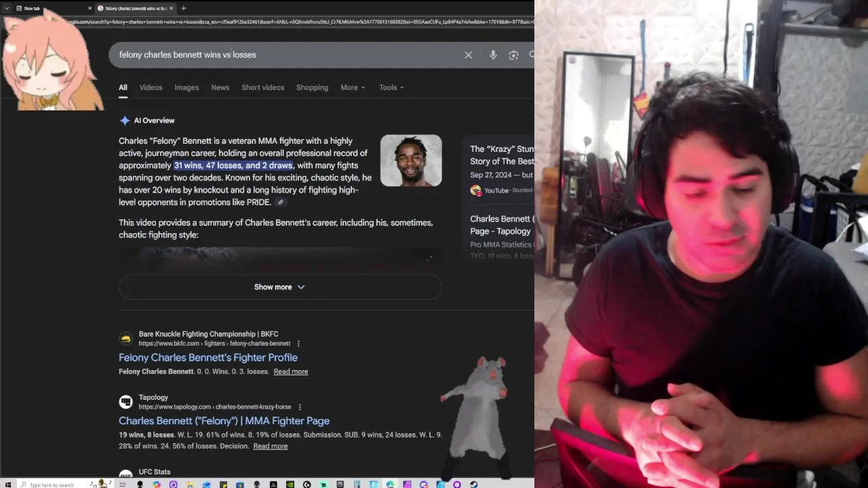Click into the Google search input field

(x=285, y=55)
